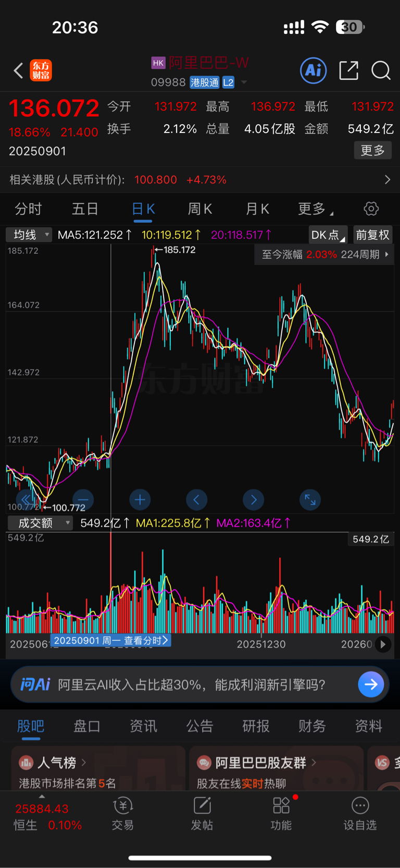
Task: Tap MA1:225.8亿 volume average
Action: click(173, 523)
